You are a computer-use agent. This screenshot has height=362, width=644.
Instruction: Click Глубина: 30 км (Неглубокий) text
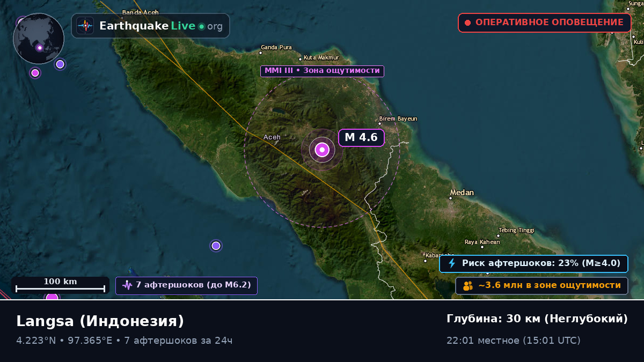coord(537,319)
